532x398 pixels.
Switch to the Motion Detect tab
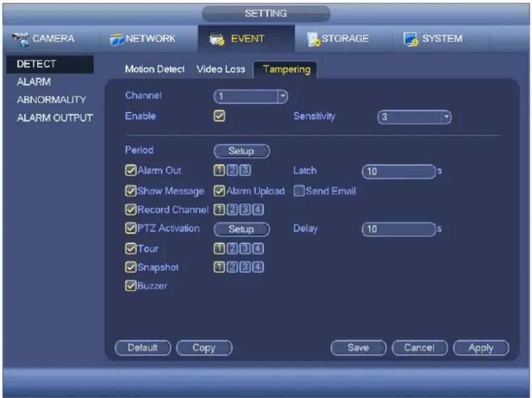pos(155,69)
